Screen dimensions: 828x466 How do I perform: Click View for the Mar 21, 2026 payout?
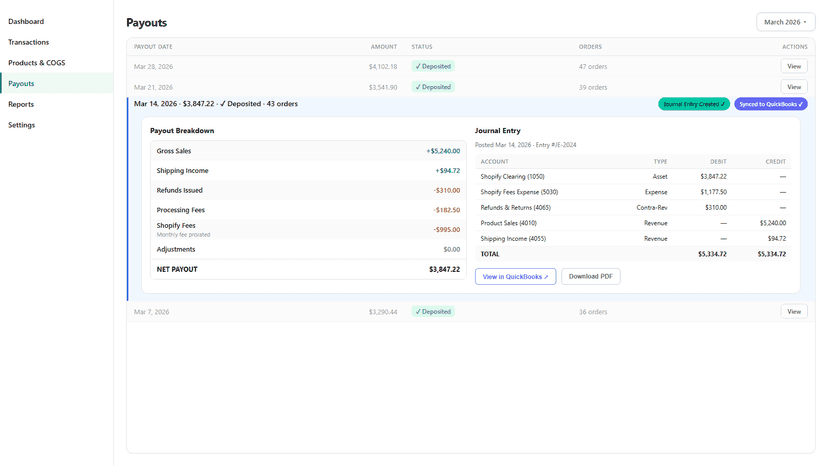click(794, 87)
